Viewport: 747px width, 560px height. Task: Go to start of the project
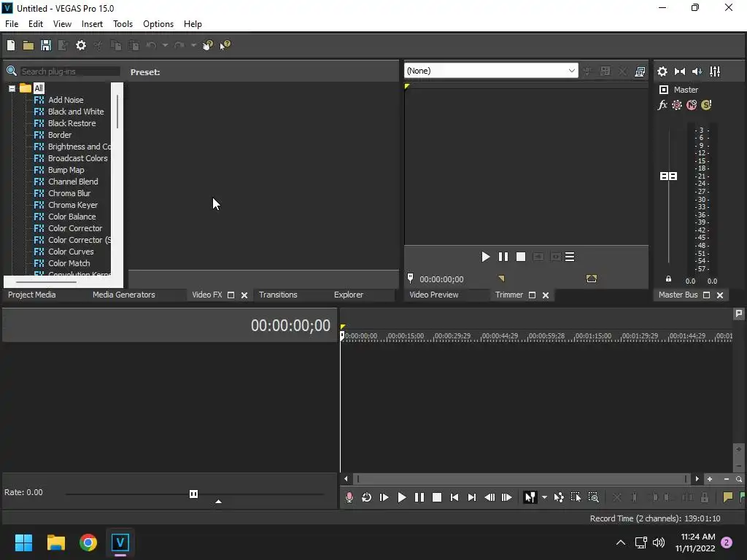coord(454,497)
